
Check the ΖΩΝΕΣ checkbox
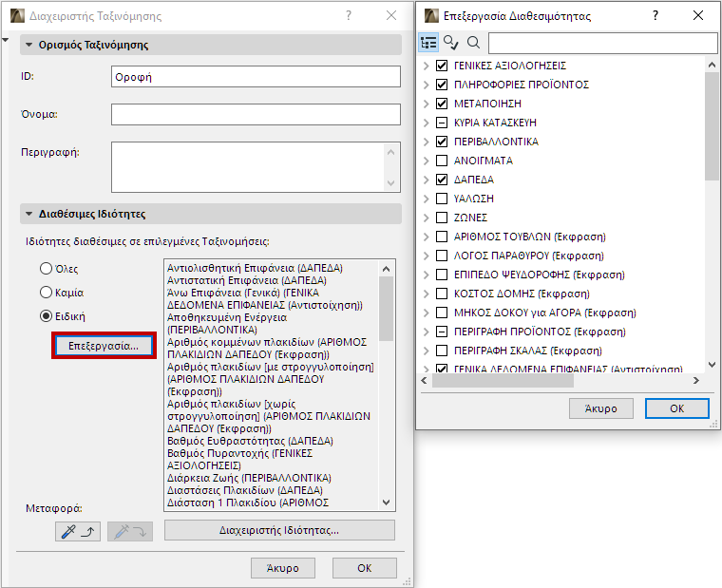[442, 218]
